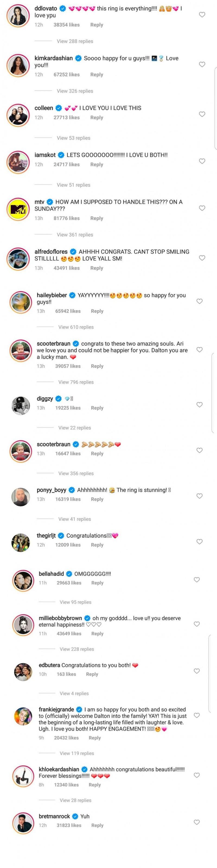Like ddlovato's comment with the heart icon

click(x=202, y=15)
